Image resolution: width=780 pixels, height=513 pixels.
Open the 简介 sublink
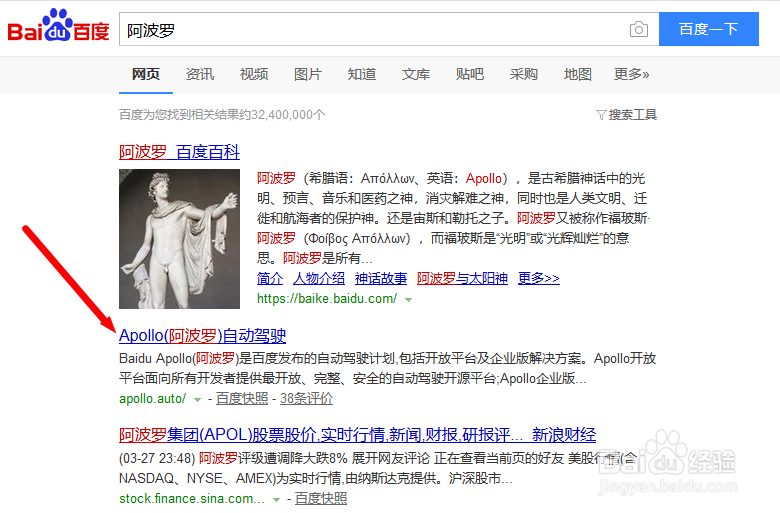(x=270, y=278)
